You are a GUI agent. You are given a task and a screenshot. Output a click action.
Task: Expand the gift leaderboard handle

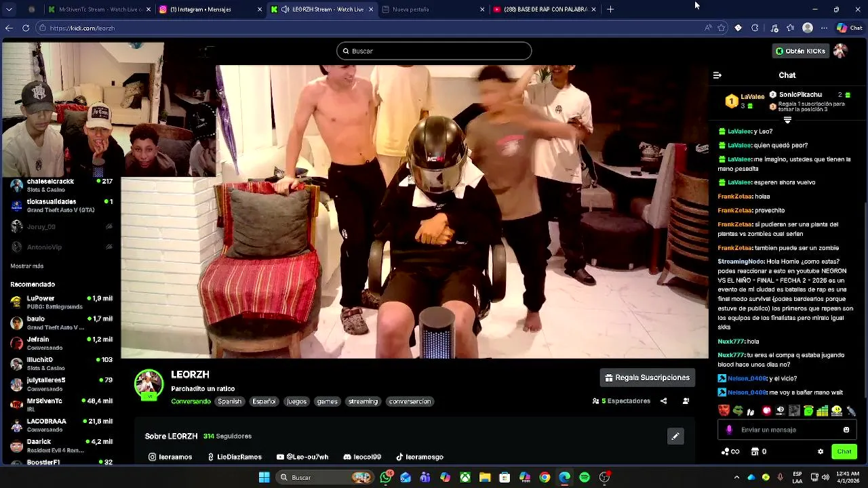point(787,120)
